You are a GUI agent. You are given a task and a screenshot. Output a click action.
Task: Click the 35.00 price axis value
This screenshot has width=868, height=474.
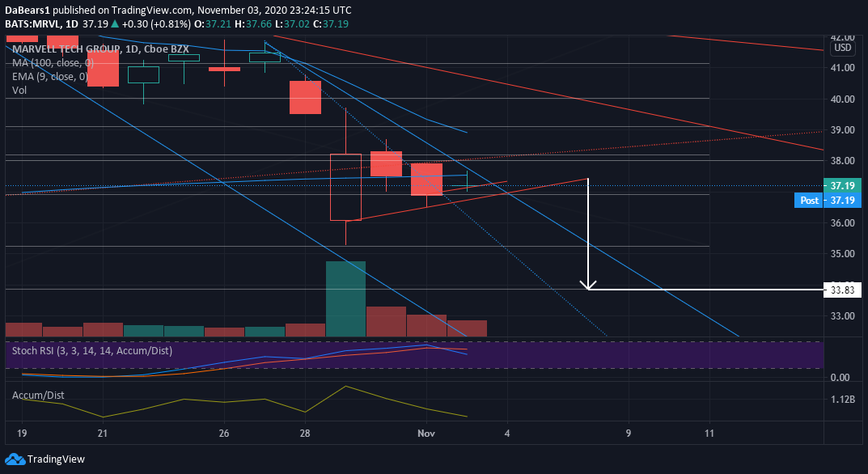coord(843,254)
